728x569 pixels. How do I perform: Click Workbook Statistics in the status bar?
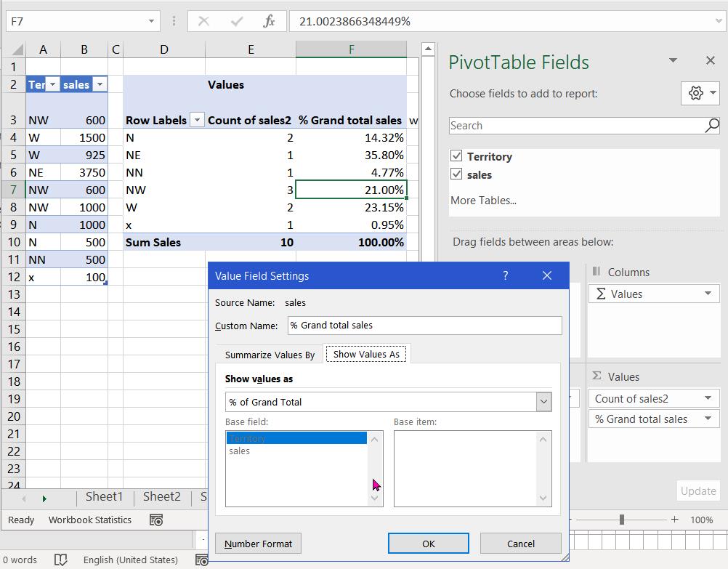(x=89, y=520)
